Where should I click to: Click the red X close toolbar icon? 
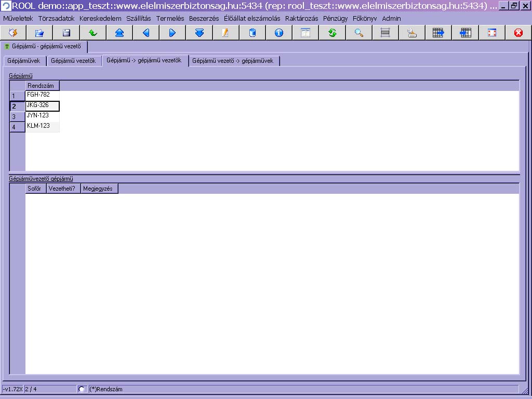click(x=518, y=33)
